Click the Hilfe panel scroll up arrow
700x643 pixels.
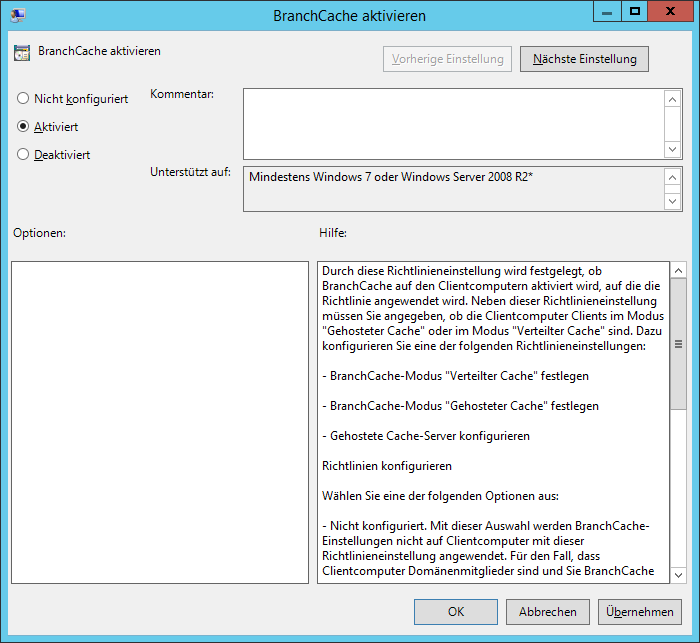[679, 271]
